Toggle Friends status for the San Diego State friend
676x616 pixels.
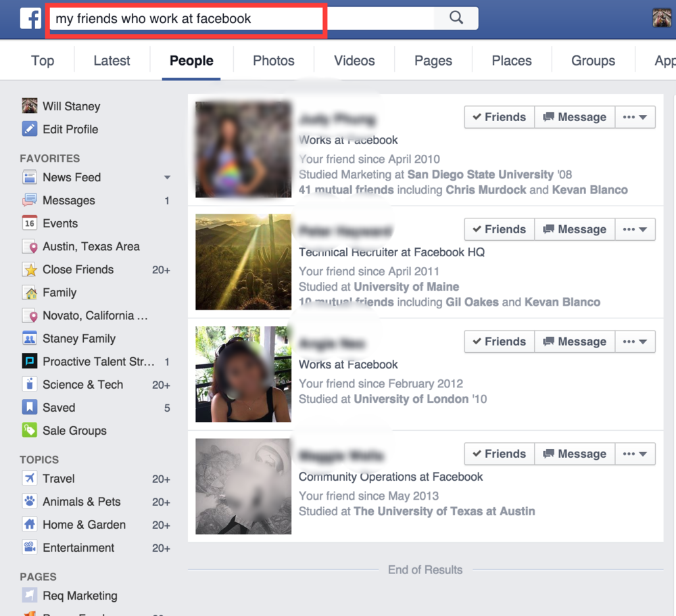coord(500,117)
